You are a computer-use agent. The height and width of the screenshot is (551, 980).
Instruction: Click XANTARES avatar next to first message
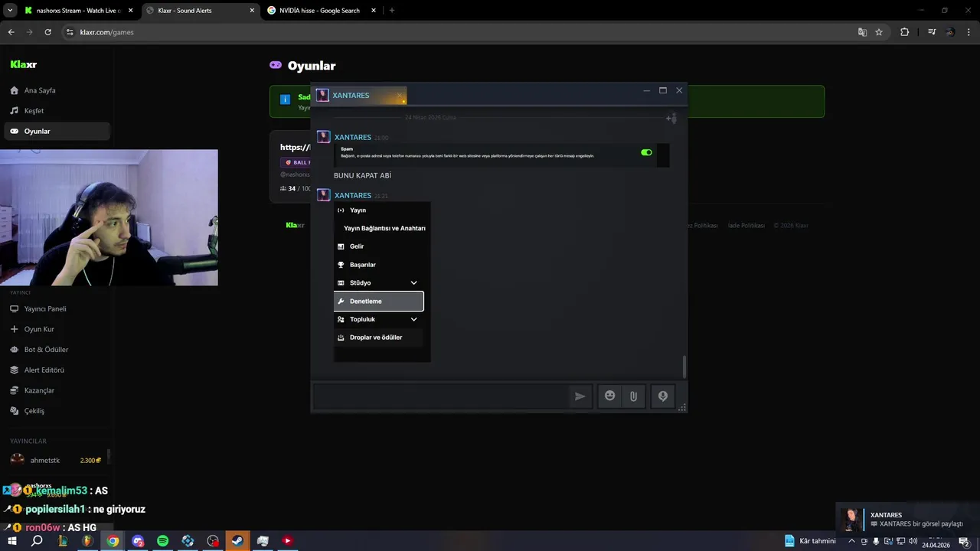click(324, 137)
